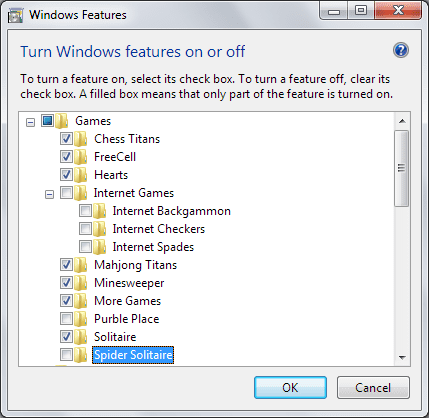Minimize the Windows Features window
Image resolution: width=429 pixels, height=418 pixels.
pos(334,11)
